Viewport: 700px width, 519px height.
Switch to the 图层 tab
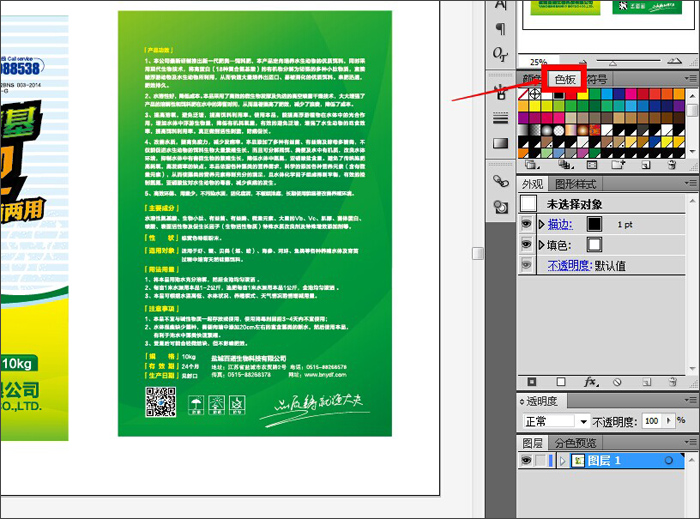pyautogui.click(x=532, y=443)
